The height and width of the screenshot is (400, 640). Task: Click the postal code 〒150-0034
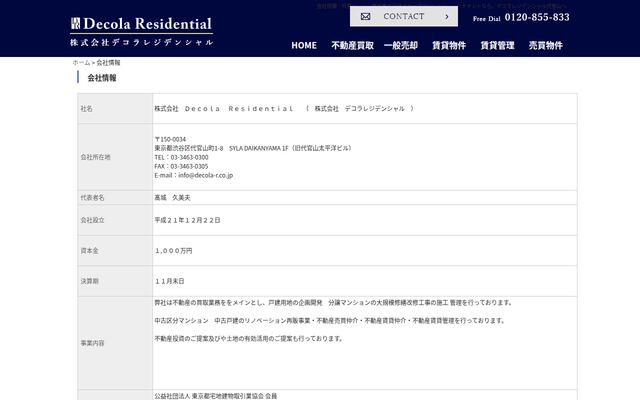point(170,139)
